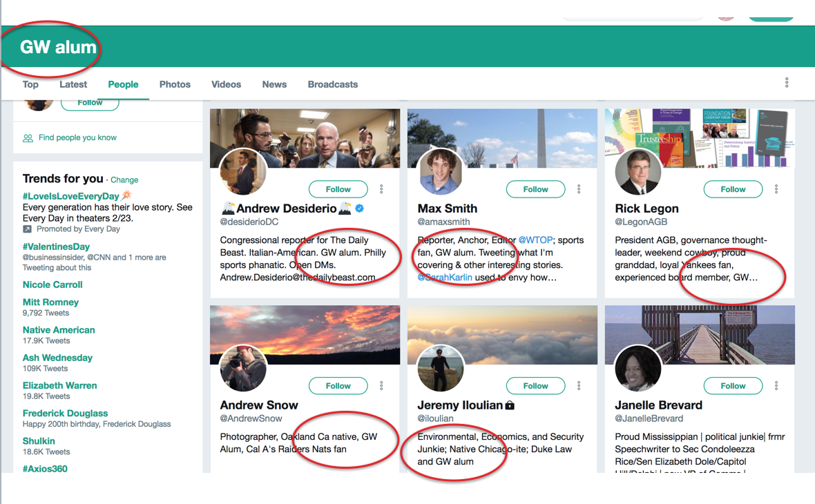Click Find people you know link

(77, 137)
